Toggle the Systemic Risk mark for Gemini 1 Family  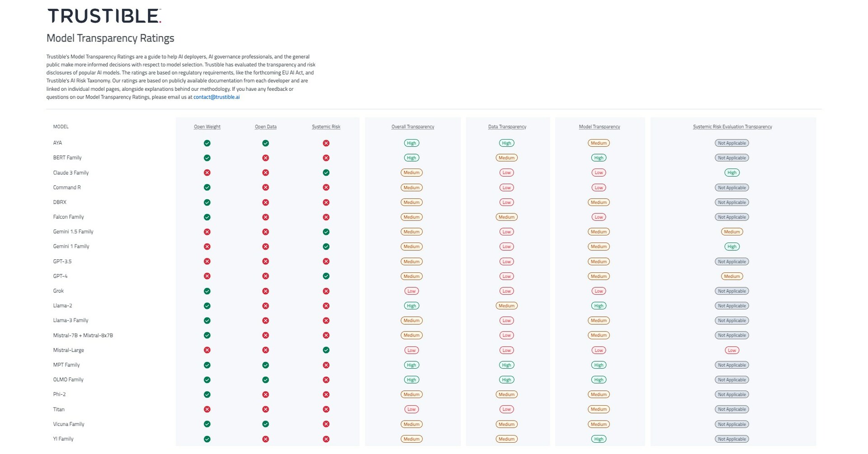coord(326,246)
